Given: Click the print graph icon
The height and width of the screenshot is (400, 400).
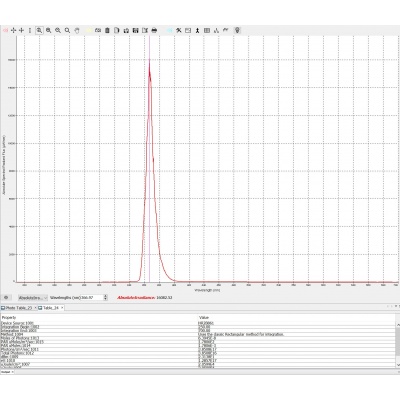Looking at the screenshot, I should (154, 30).
